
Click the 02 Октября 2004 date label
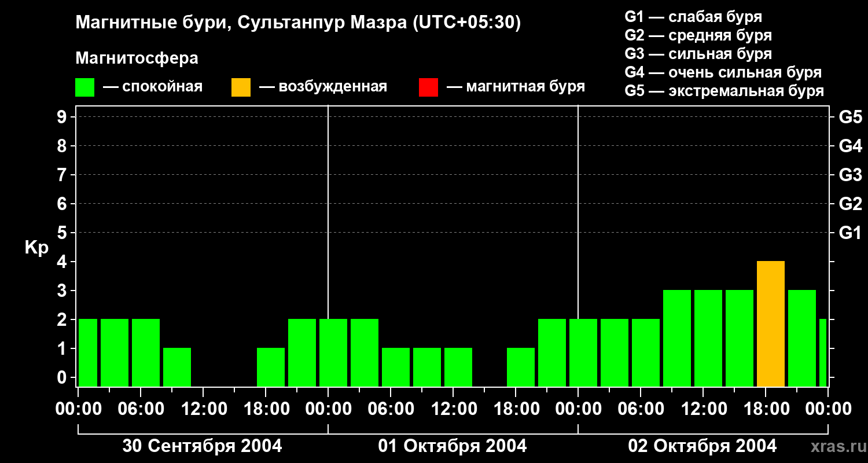point(703,446)
